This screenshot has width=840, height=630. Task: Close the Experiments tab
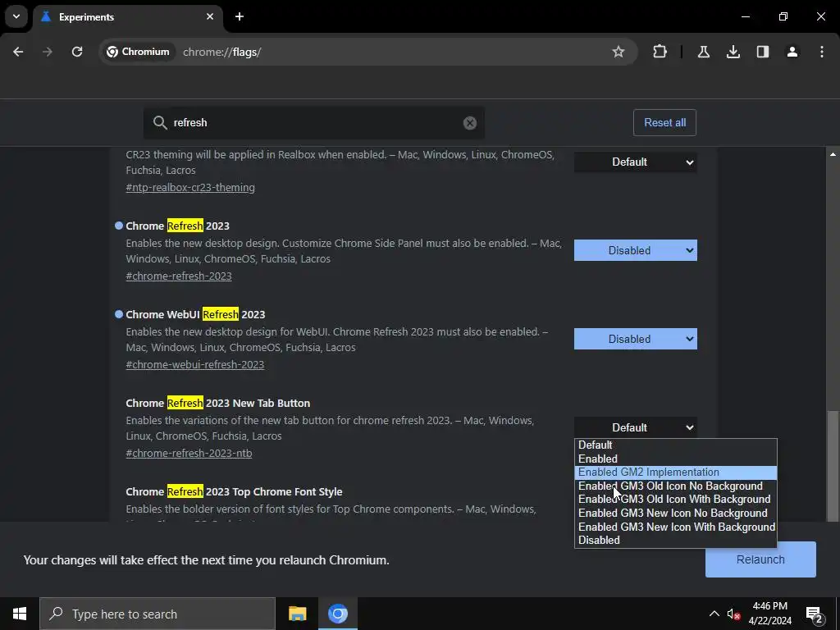click(210, 16)
